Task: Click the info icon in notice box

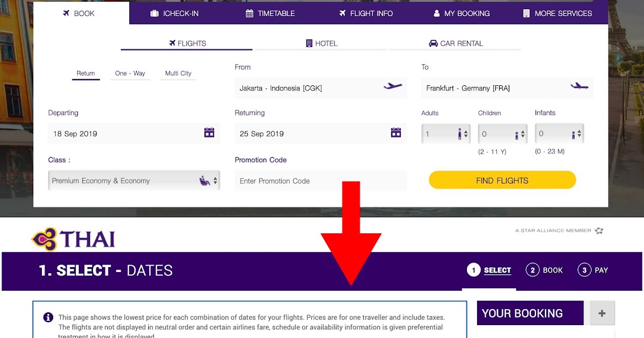Action: (48, 317)
